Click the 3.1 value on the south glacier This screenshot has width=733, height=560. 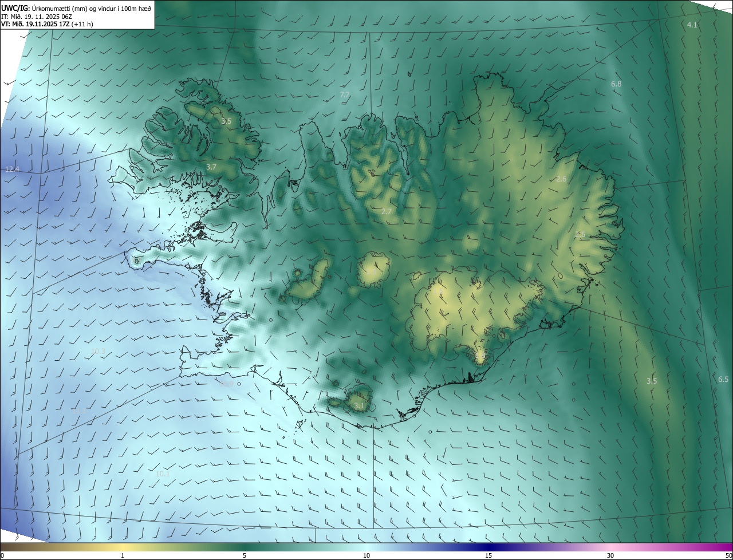(359, 406)
